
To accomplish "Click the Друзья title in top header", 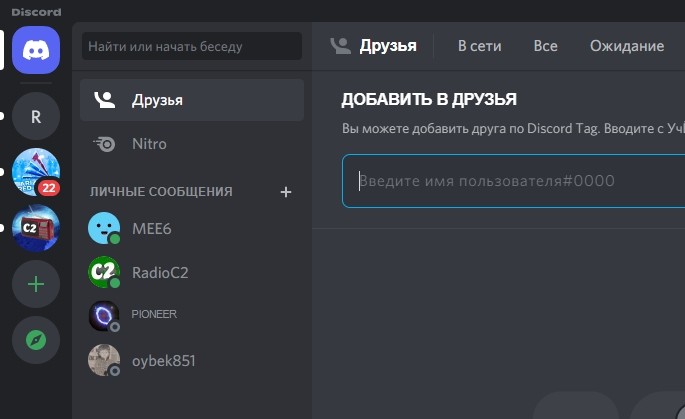I will (x=388, y=46).
